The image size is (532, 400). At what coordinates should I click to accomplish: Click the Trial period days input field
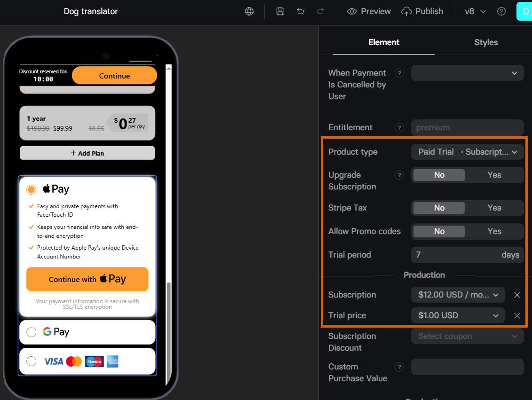pyautogui.click(x=467, y=255)
